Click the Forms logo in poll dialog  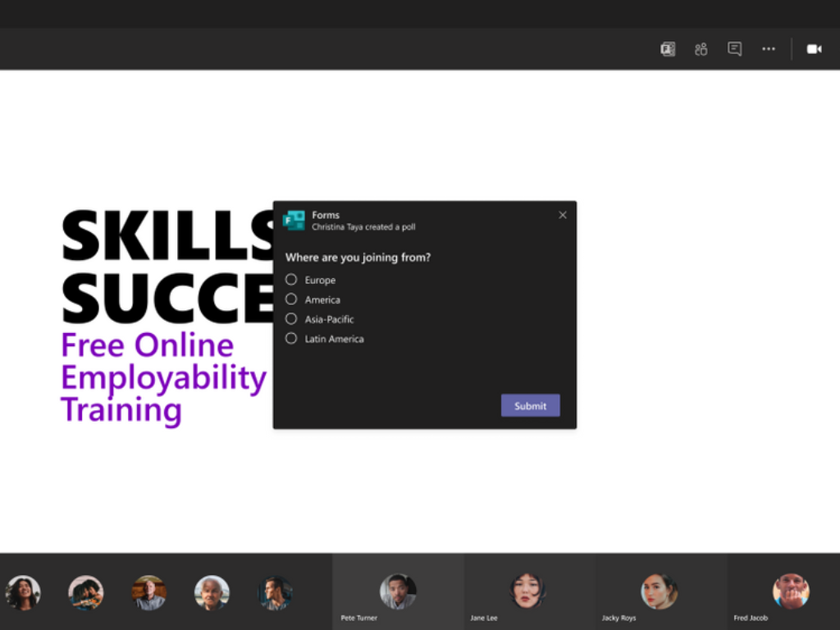point(294,220)
